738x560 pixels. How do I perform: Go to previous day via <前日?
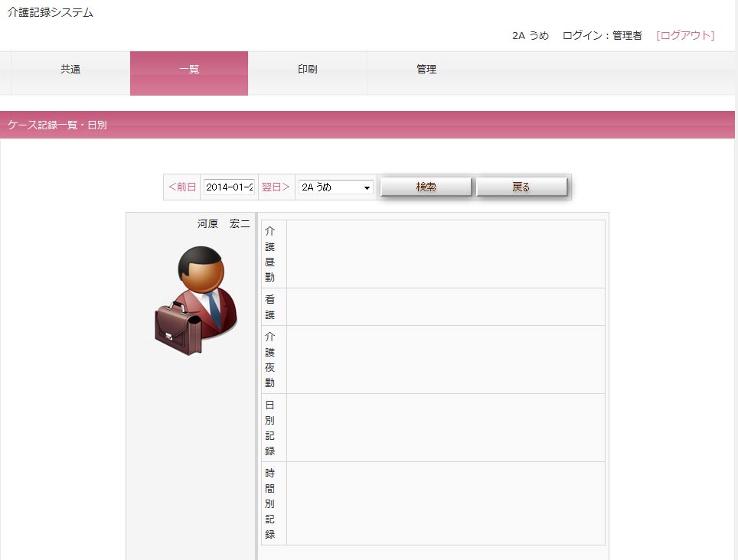[x=182, y=187]
